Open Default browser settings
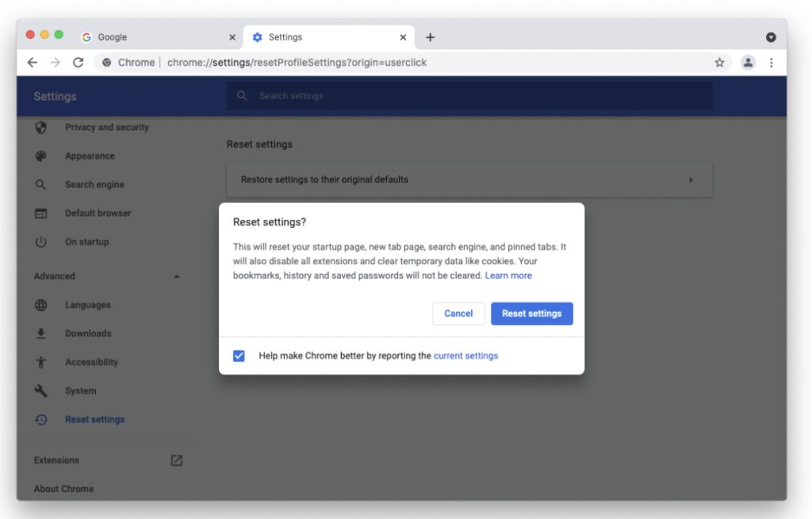 (98, 213)
